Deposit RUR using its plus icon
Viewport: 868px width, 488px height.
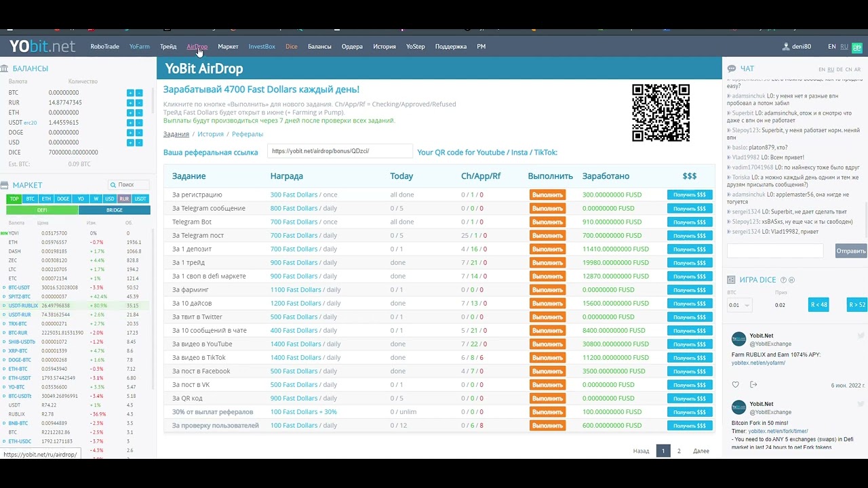[x=130, y=103]
